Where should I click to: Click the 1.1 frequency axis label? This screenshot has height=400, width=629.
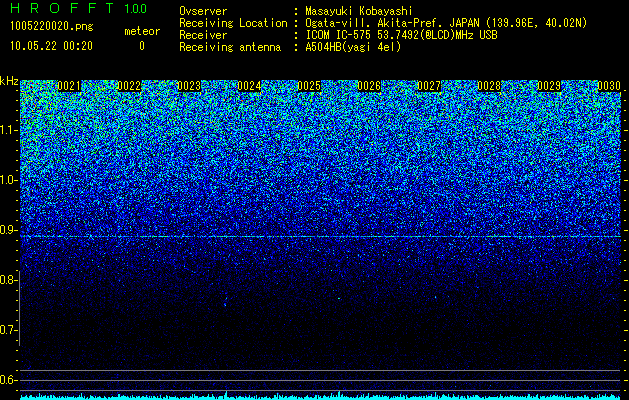tap(9, 130)
